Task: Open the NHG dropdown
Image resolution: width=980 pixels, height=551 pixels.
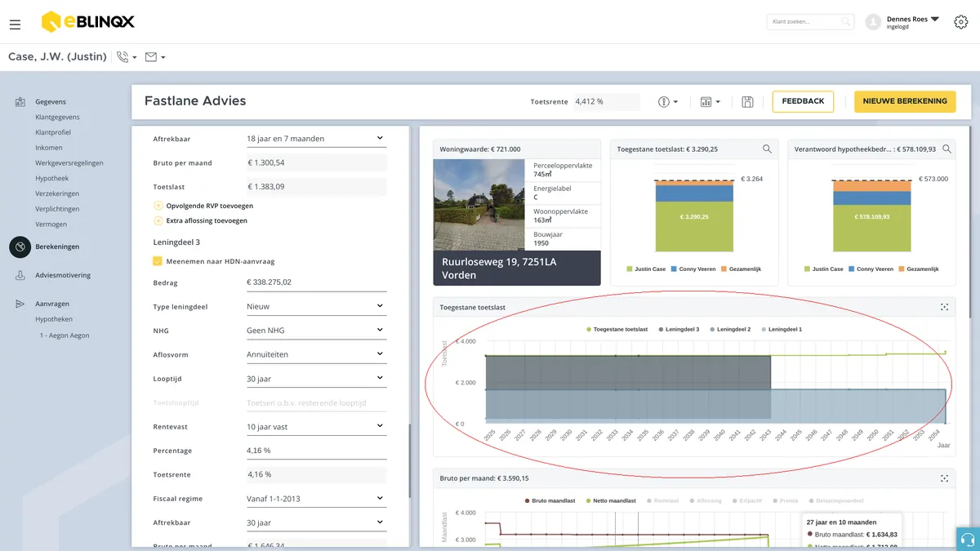Action: [316, 331]
